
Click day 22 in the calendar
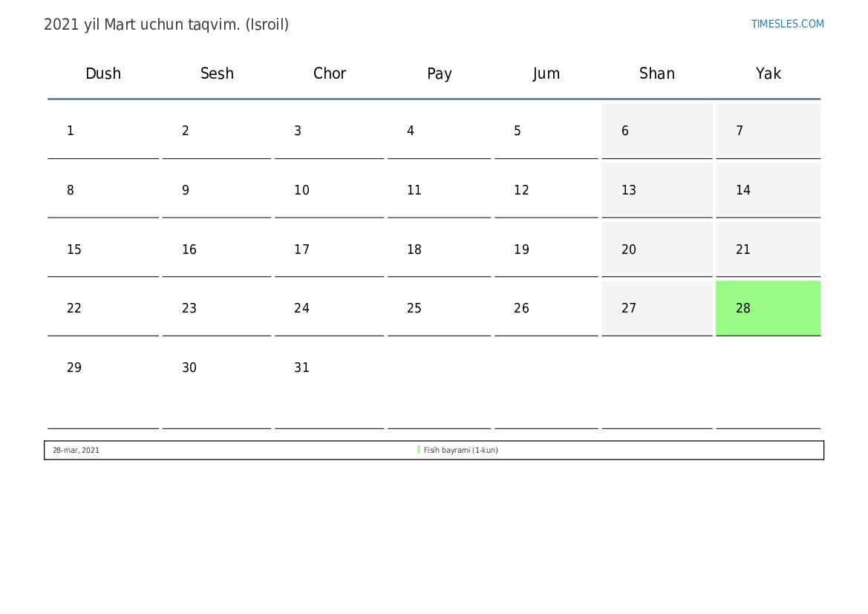103,308
